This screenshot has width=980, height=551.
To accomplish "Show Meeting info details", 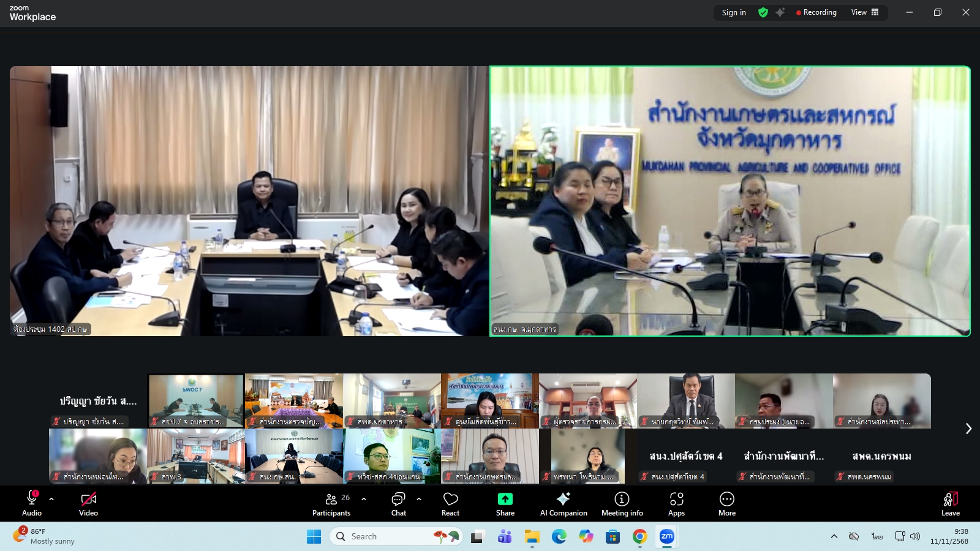I will (x=622, y=503).
